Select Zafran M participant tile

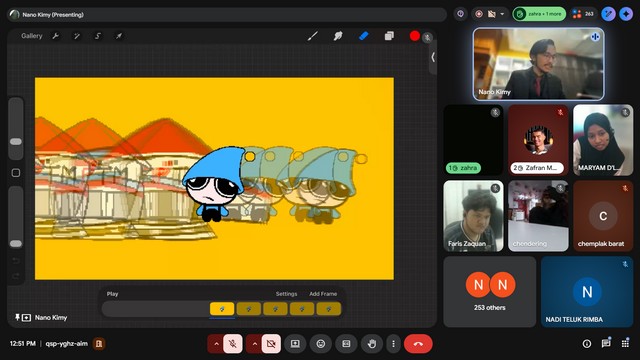[x=538, y=140]
